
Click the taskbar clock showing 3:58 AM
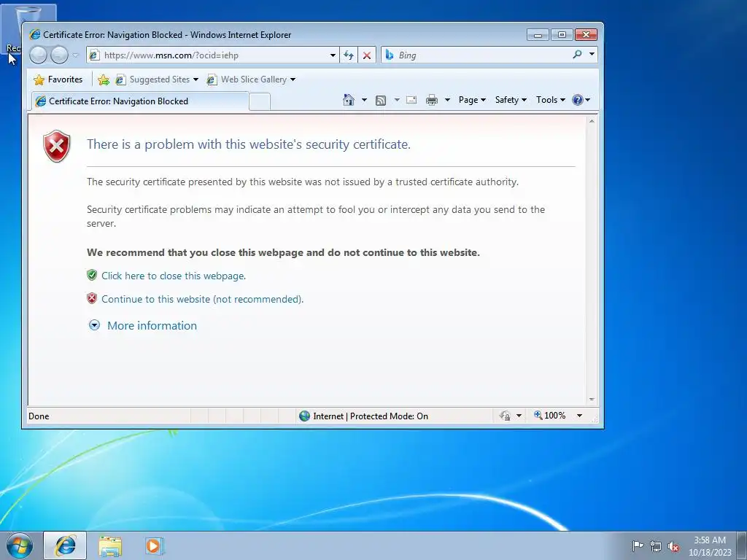coord(710,546)
